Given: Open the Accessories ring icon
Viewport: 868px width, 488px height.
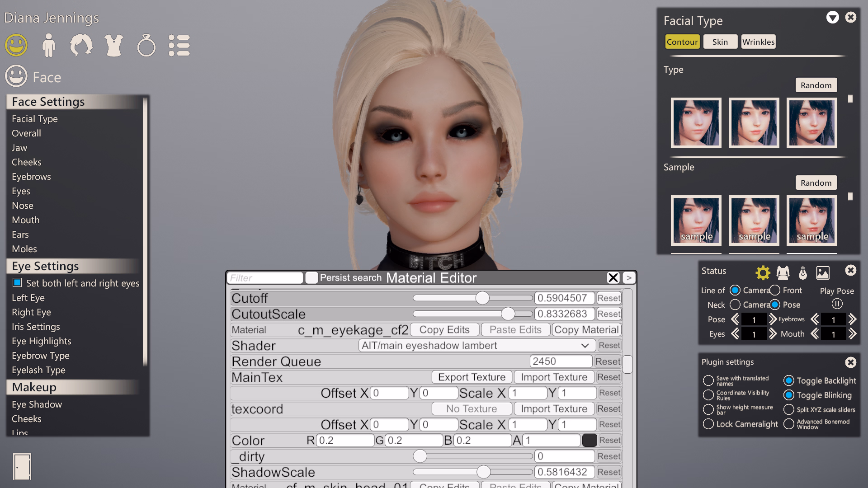Looking at the screenshot, I should tap(146, 45).
